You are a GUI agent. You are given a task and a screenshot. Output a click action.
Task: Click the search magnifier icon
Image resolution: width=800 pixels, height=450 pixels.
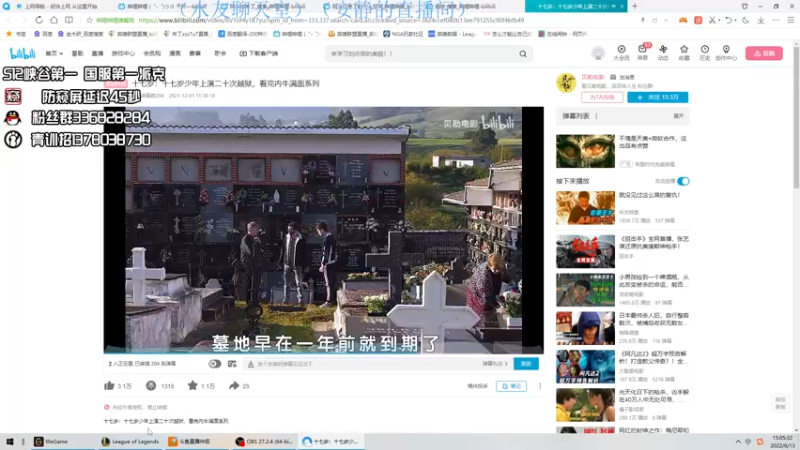[x=523, y=54]
